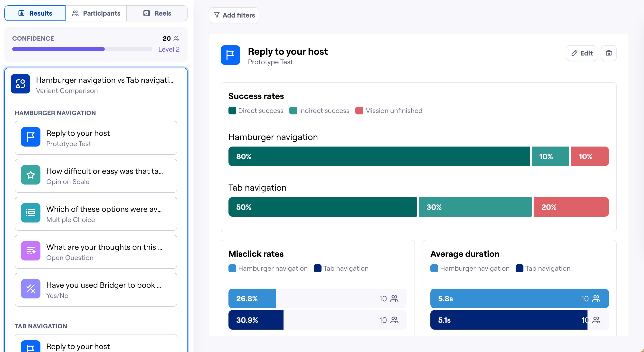
Task: Click the trash delete icon
Action: tap(608, 53)
